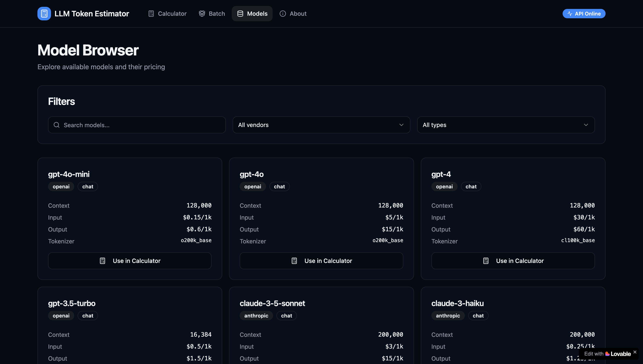Image resolution: width=643 pixels, height=364 pixels.
Task: Click $3/1k input price of claude-3-5-sonnet
Action: tap(394, 346)
